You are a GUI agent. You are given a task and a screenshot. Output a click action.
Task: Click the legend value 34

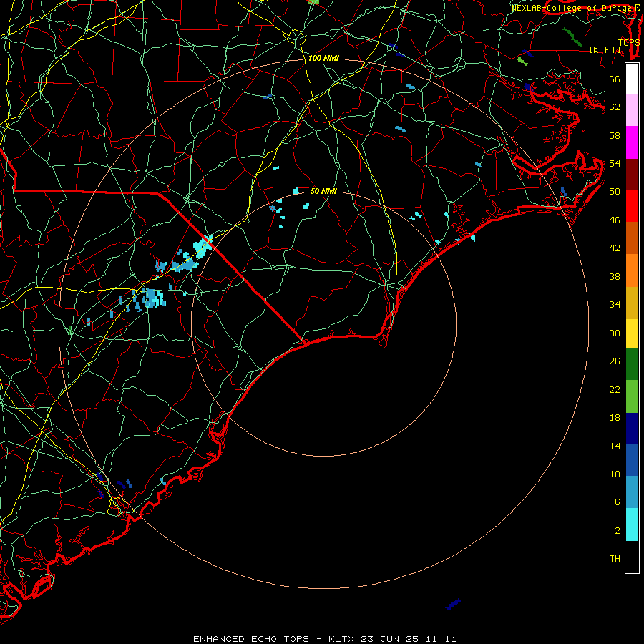tap(615, 305)
